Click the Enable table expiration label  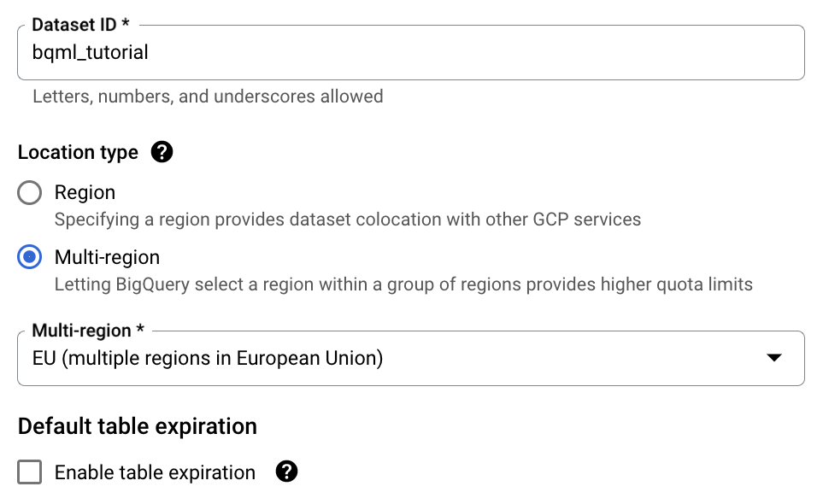tap(154, 472)
